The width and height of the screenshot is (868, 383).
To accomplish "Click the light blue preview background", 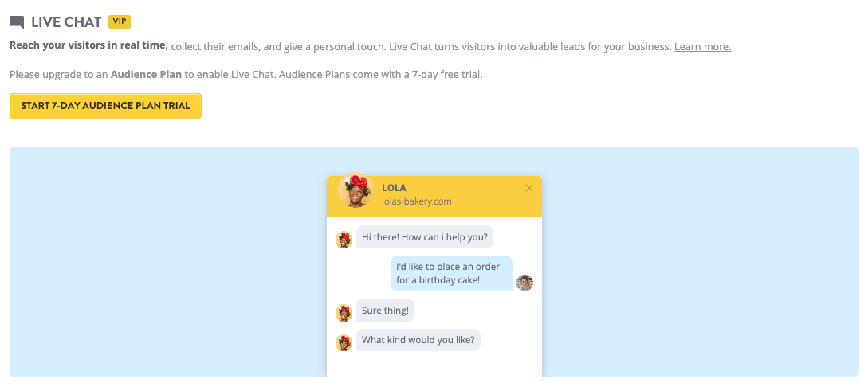I will pyautogui.click(x=159, y=263).
